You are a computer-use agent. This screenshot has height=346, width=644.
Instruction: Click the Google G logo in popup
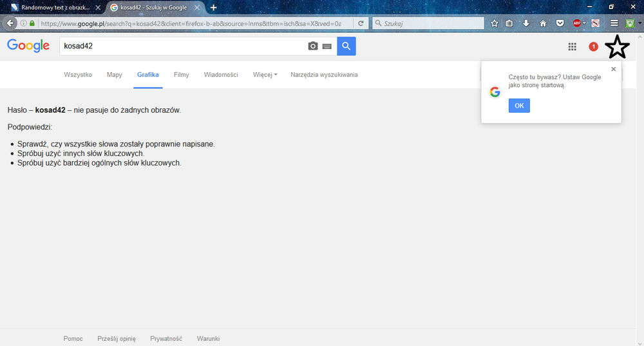[495, 92]
